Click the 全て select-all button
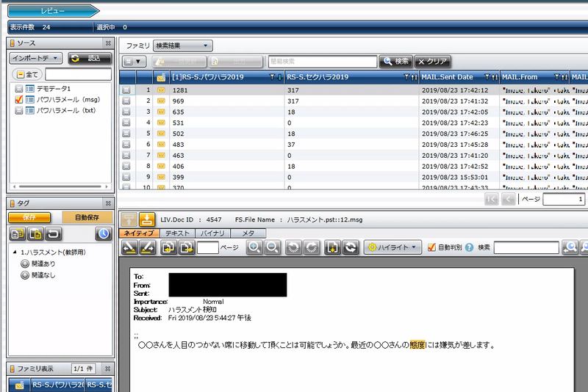Viewport: 588px width, 392px height. (x=28, y=74)
